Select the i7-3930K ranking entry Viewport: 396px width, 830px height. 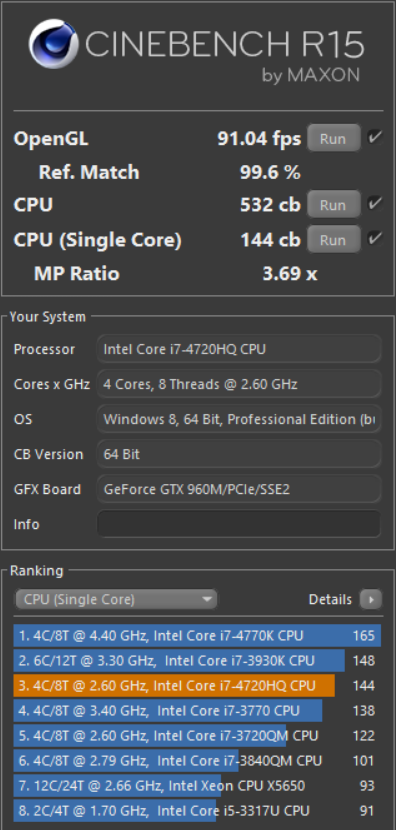point(197,661)
